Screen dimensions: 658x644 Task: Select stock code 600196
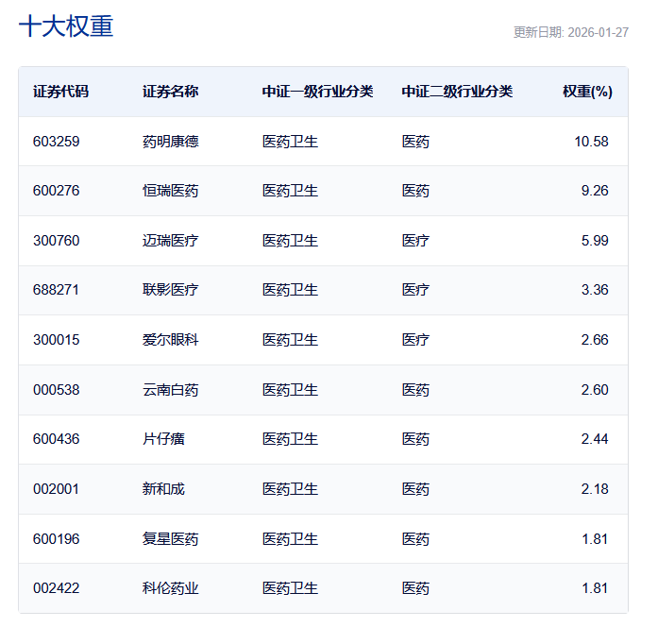coord(57,538)
